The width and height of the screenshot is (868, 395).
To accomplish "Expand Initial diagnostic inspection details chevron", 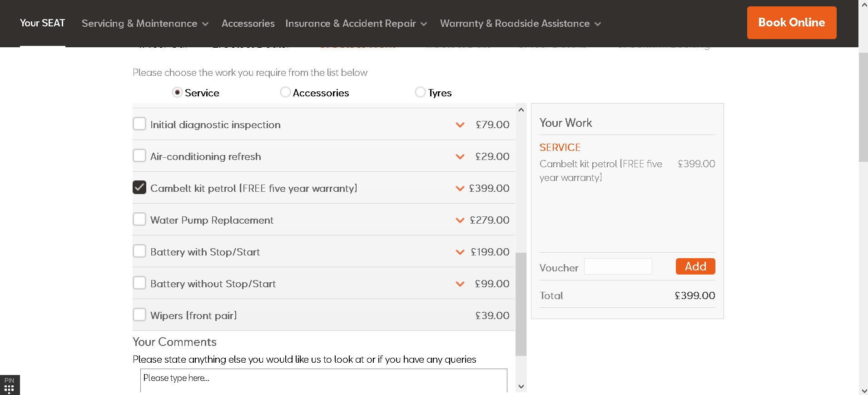I will click(460, 125).
